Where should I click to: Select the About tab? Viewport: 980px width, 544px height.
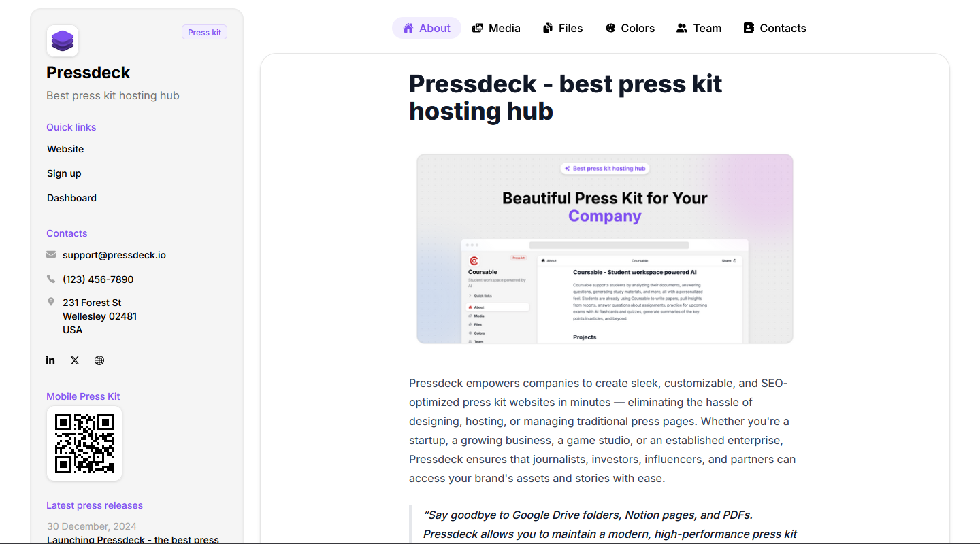(x=427, y=28)
